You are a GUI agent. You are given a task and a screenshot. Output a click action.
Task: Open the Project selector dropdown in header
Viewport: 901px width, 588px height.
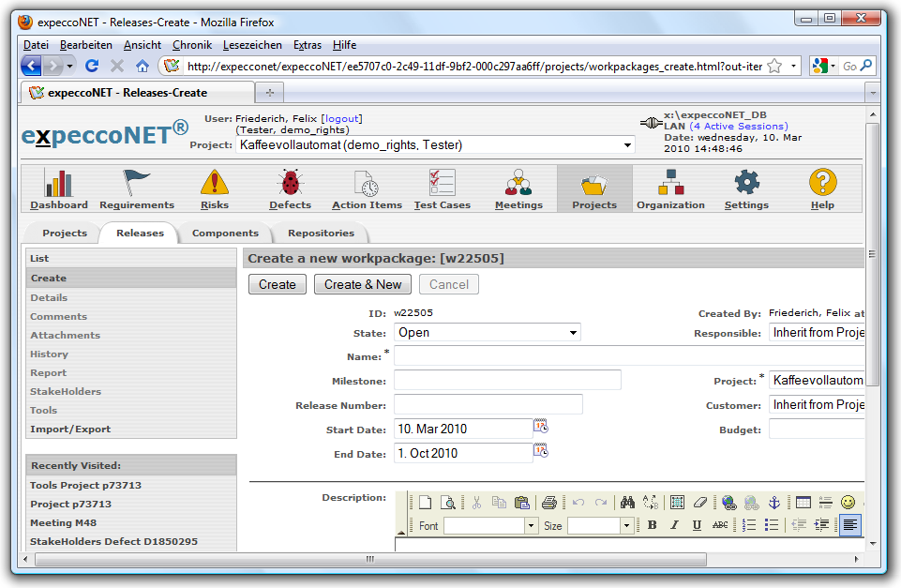tap(627, 145)
